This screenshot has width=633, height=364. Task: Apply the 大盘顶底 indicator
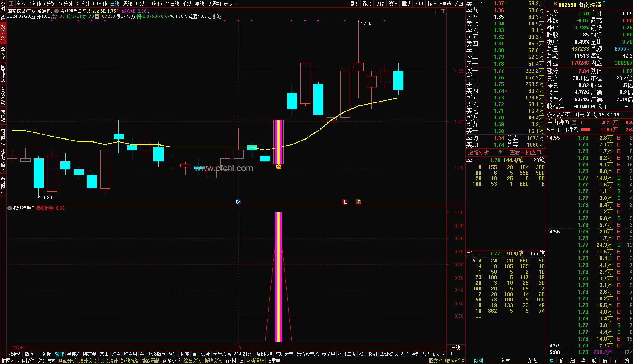click(222, 354)
